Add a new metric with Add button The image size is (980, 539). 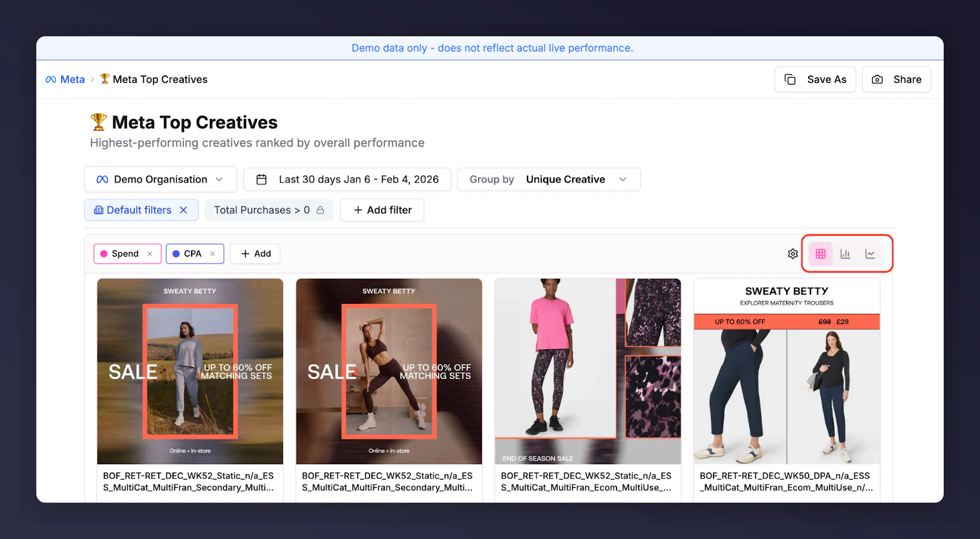point(255,254)
